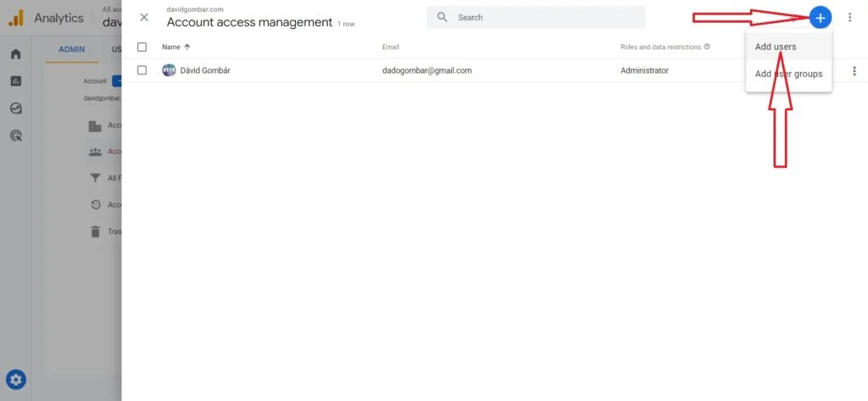Check the box next to Dávid Gombár
The height and width of the screenshot is (401, 868).
[142, 70]
